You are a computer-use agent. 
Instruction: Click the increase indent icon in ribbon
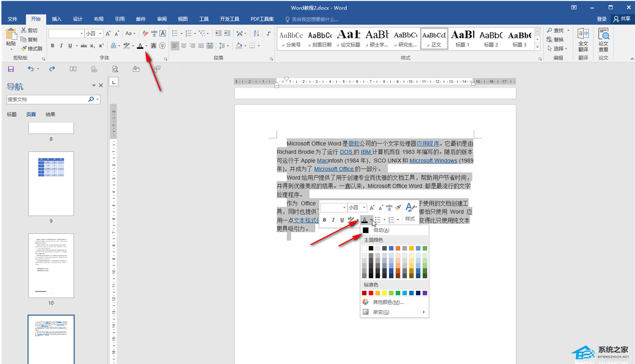[227, 34]
